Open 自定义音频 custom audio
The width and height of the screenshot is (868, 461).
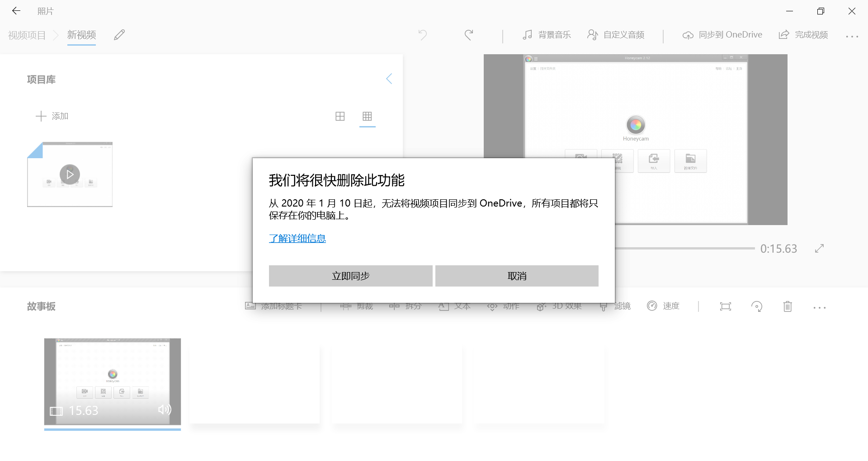coord(616,35)
